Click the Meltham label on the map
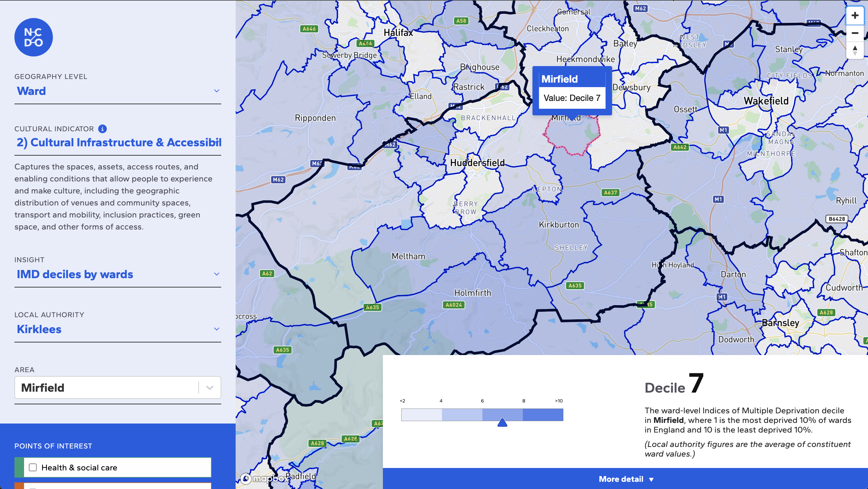Image resolution: width=868 pixels, height=489 pixels. 408,256
